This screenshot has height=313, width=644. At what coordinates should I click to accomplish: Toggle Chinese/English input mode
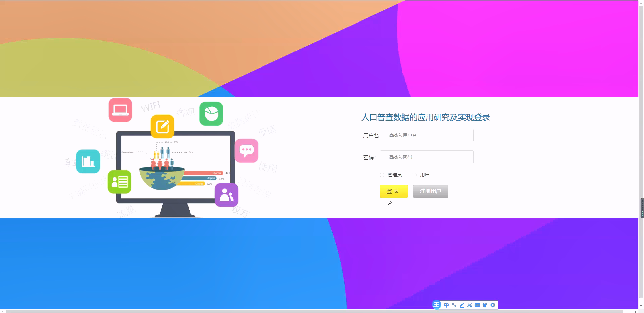coord(446,305)
